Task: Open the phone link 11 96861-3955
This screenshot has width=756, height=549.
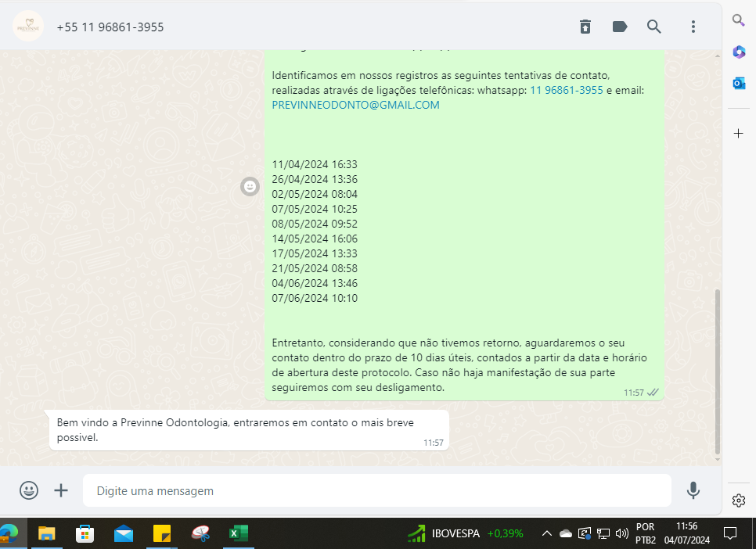Action: click(x=567, y=90)
